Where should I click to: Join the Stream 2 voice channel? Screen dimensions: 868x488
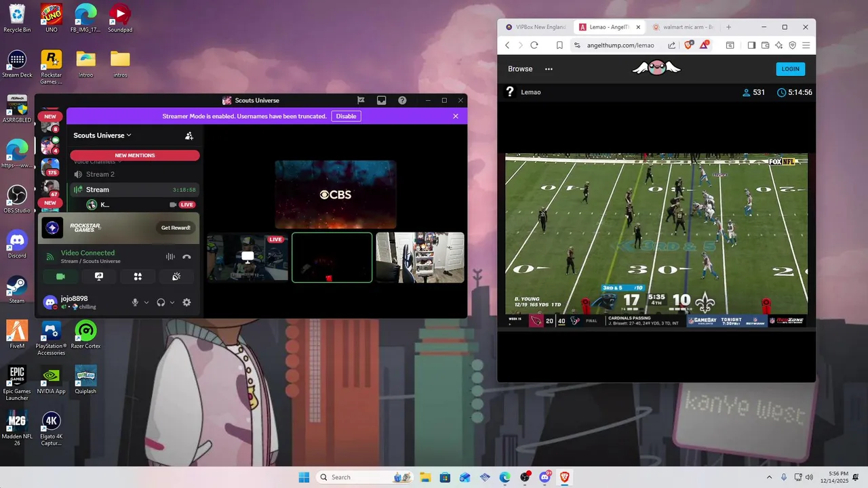133,174
